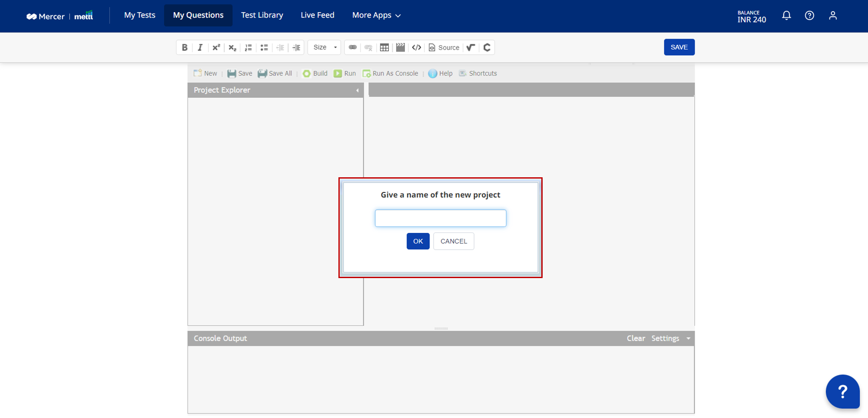This screenshot has height=418, width=868.
Task: Expand the More Apps menu
Action: (376, 15)
